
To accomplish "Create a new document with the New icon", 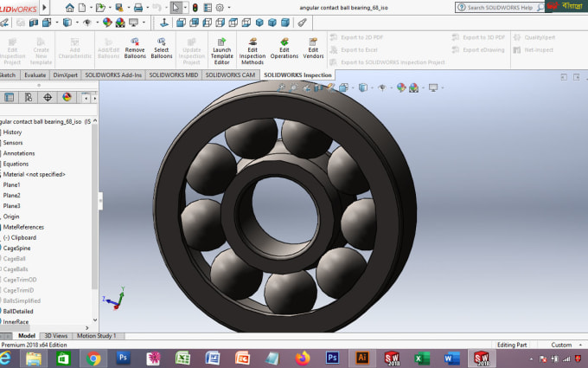I will point(82,8).
